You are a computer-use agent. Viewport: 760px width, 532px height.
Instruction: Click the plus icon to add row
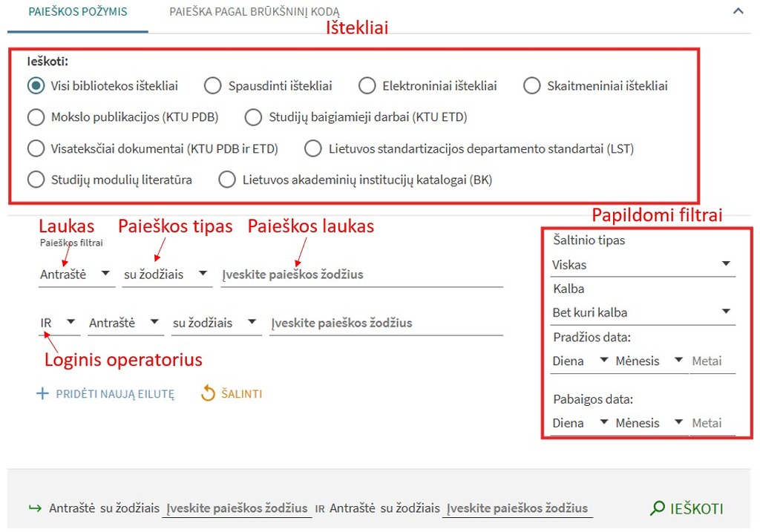(x=42, y=394)
